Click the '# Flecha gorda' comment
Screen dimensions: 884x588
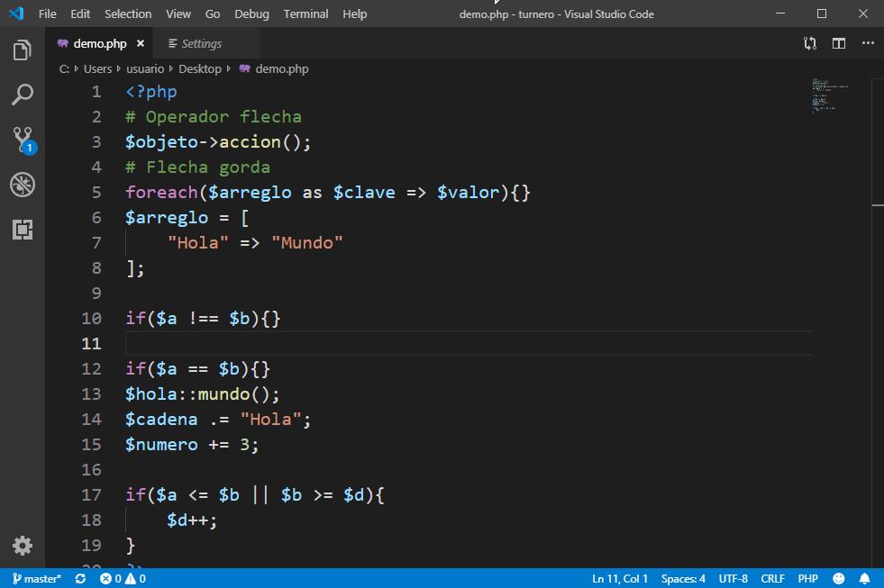coord(197,167)
